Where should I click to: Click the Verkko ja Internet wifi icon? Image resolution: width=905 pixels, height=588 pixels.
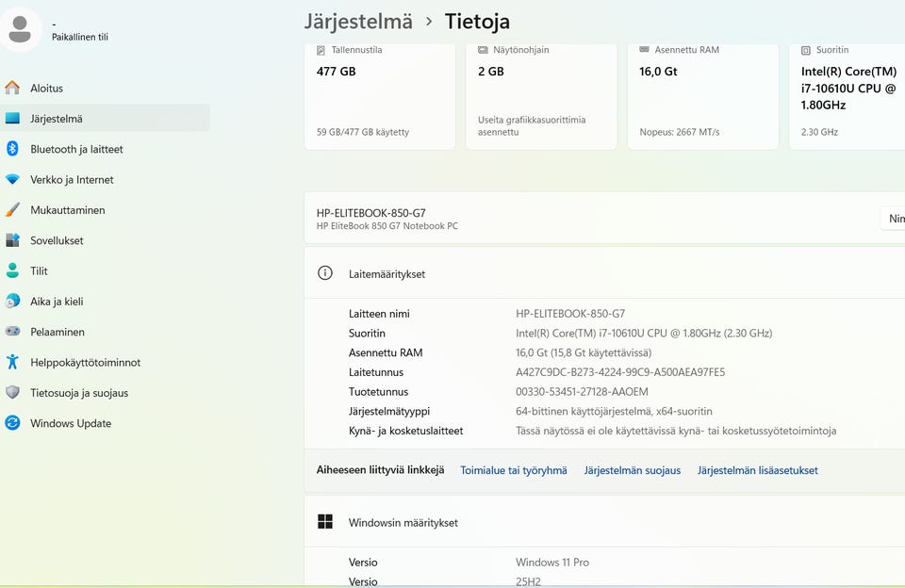tap(12, 180)
